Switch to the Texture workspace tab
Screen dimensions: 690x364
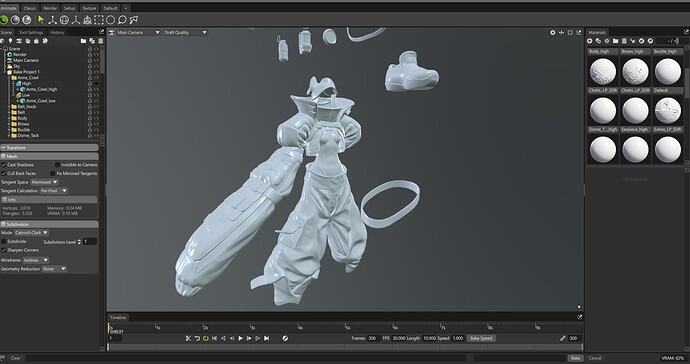point(89,8)
